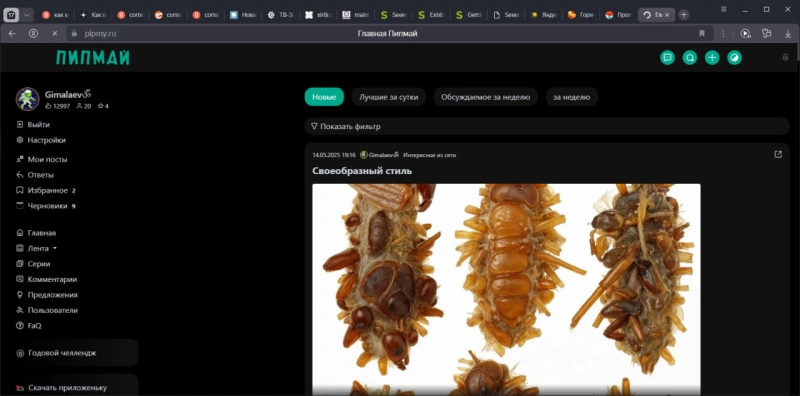Click post date 14.05.2025 19:16
Image resolution: width=800 pixels, height=396 pixels.
point(334,155)
